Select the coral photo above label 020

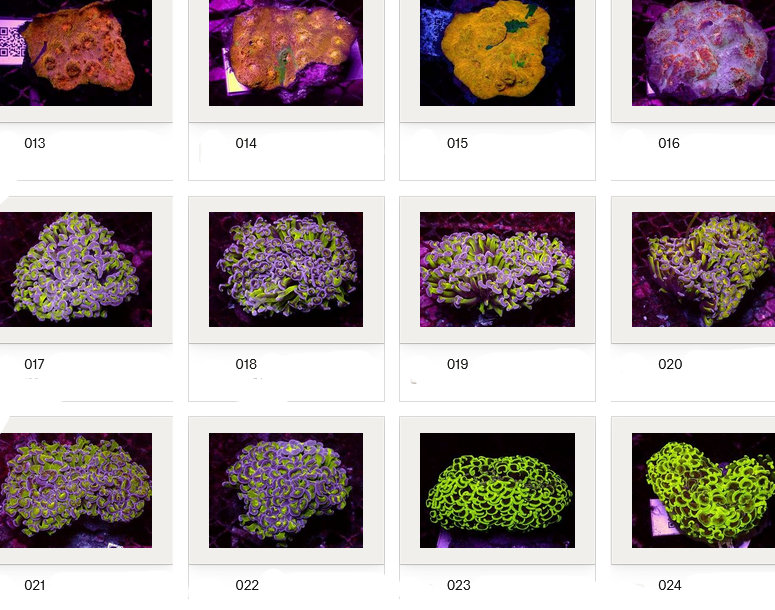(x=703, y=269)
